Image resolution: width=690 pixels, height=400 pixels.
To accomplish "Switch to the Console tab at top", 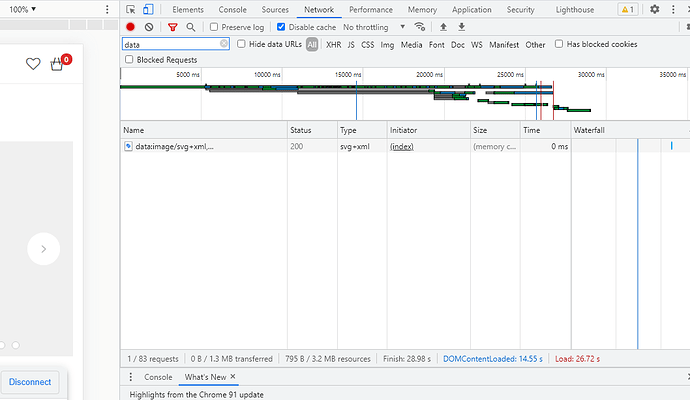I will click(x=232, y=10).
